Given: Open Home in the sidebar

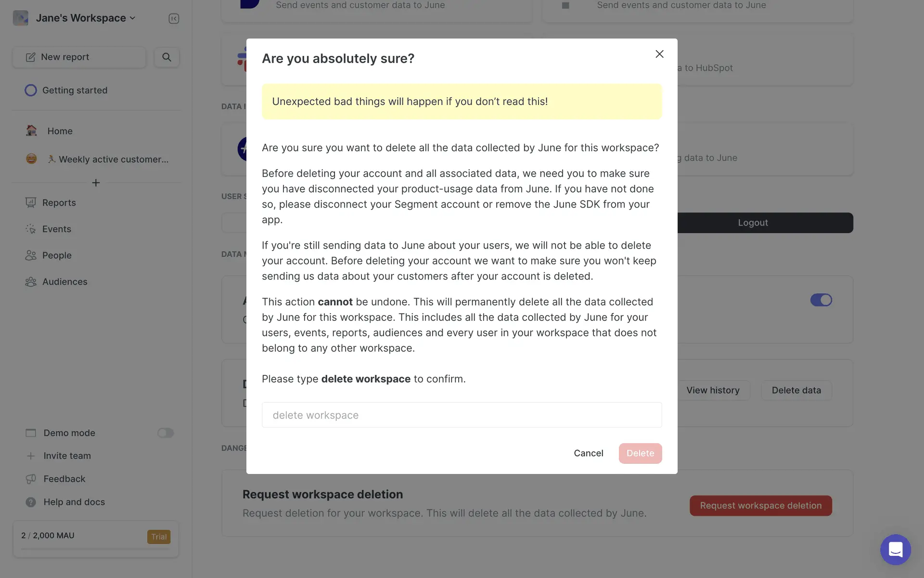Looking at the screenshot, I should (x=60, y=131).
